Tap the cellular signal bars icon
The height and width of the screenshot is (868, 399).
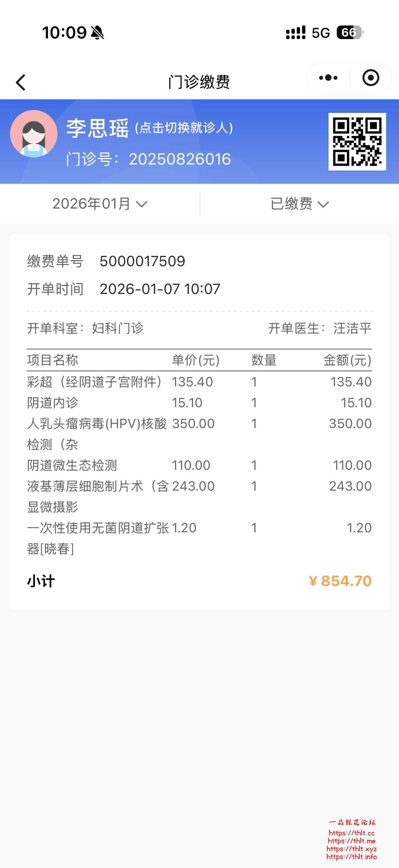tap(295, 33)
